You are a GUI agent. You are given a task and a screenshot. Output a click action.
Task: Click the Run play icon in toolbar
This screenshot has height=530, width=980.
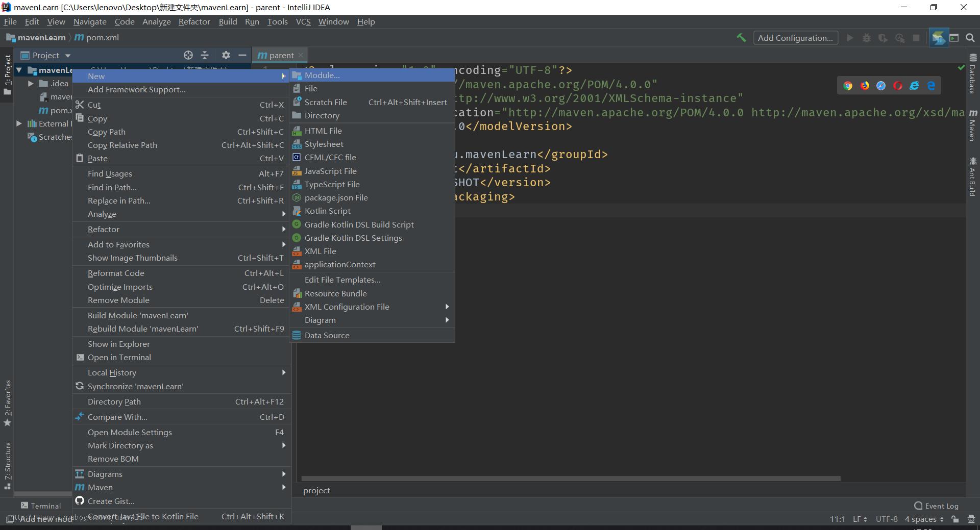point(850,38)
